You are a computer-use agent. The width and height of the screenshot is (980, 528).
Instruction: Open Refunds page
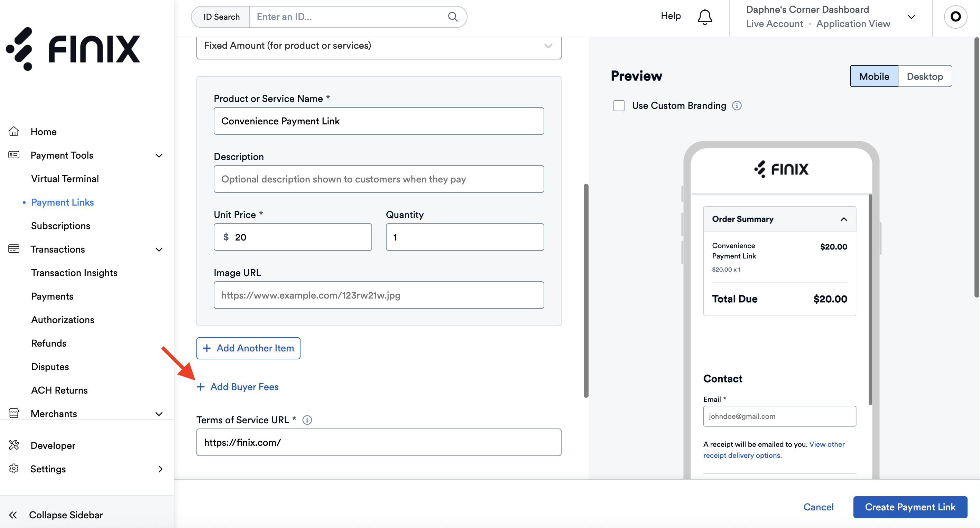(49, 343)
